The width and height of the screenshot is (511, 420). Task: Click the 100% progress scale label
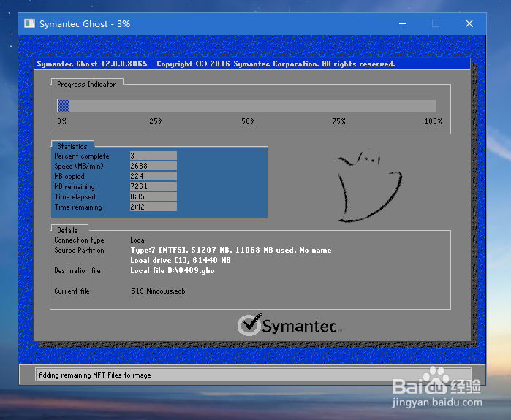[434, 121]
